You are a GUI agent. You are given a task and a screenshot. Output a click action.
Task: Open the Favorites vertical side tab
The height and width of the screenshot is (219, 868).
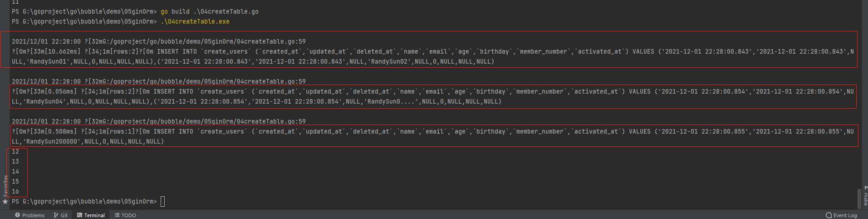[x=5, y=185]
